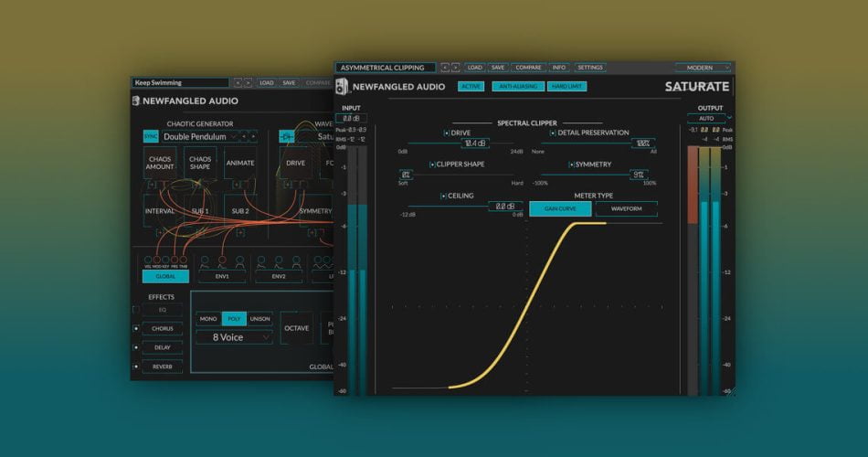Toggle the Clipper Shape lock box
868x457 pixels.
tap(432, 165)
